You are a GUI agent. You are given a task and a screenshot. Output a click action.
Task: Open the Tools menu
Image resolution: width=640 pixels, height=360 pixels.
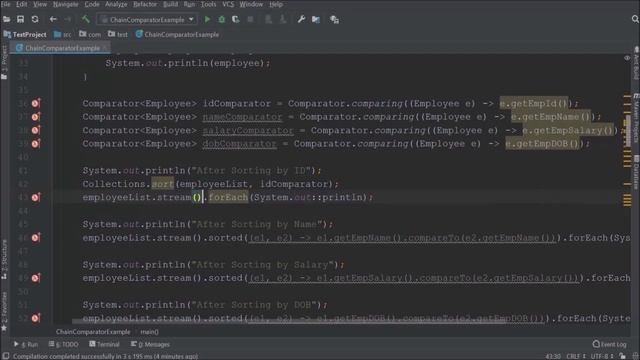coord(208,4)
